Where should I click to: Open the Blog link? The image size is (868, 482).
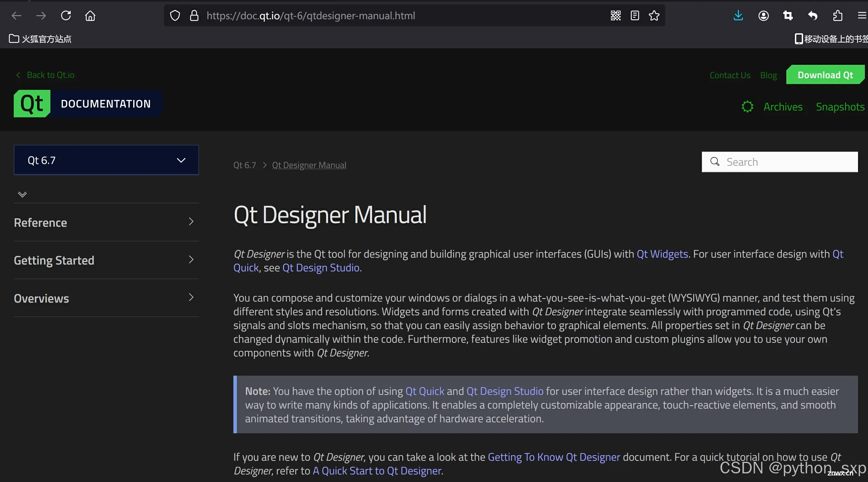click(768, 75)
